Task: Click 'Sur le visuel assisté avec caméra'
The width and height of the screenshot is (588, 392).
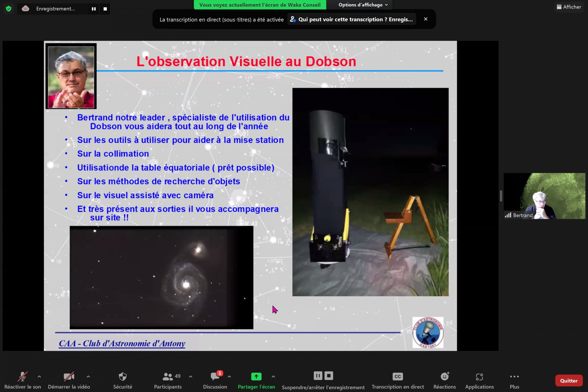Action: coord(145,195)
